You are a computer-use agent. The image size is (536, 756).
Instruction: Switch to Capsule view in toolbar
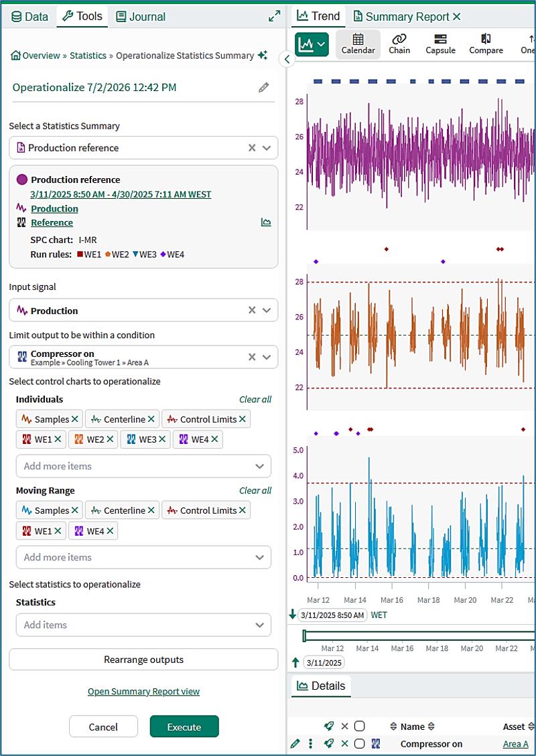(x=440, y=44)
